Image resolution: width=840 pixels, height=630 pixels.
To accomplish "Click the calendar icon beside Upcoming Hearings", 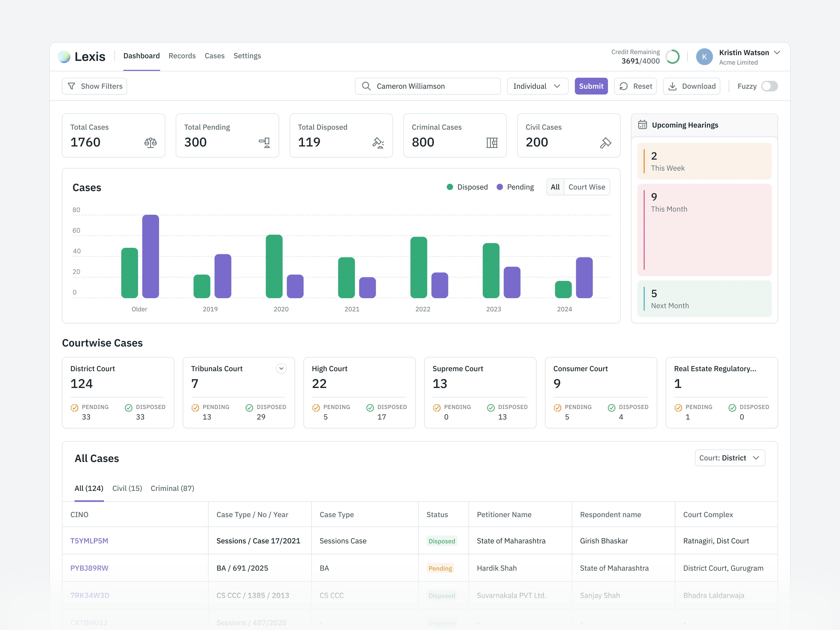I will pyautogui.click(x=643, y=125).
